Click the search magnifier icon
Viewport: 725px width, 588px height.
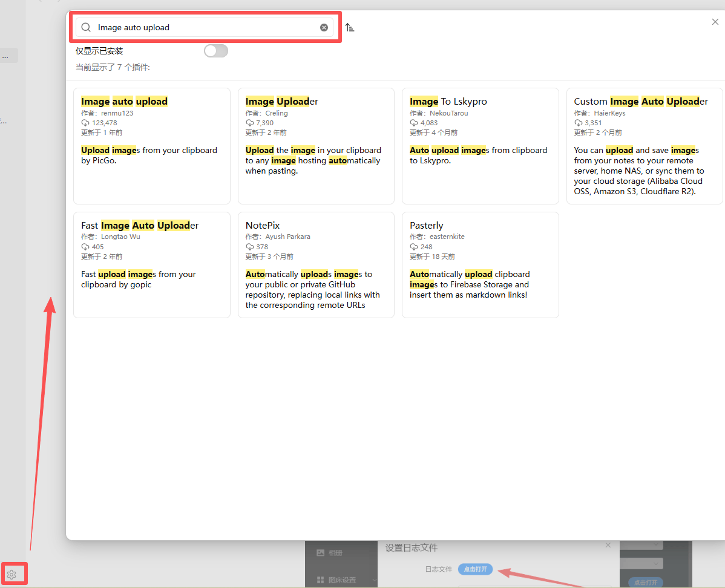(86, 27)
